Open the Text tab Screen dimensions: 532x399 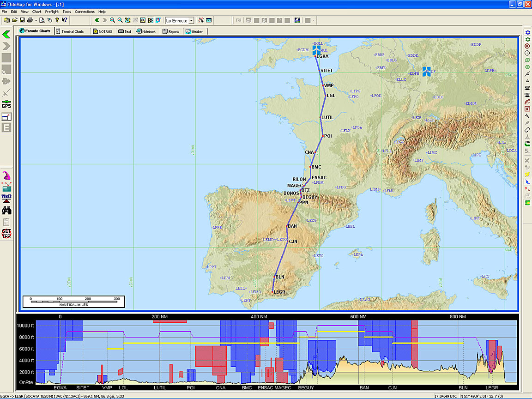point(125,31)
